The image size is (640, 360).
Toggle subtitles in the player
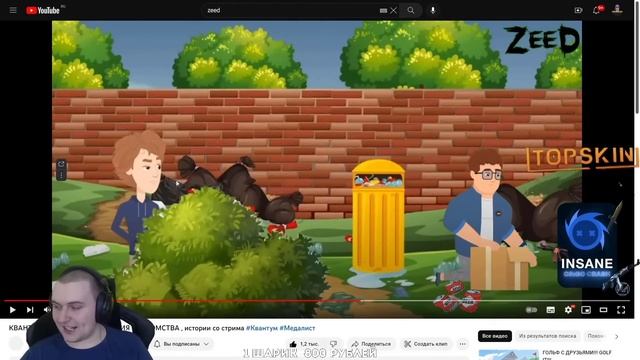coord(550,310)
